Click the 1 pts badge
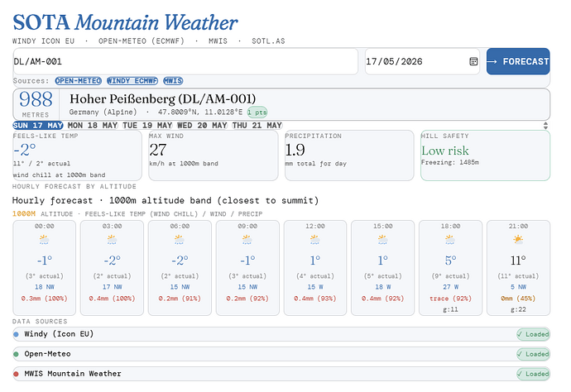Image resolution: width=571 pixels, height=392 pixels. (257, 112)
